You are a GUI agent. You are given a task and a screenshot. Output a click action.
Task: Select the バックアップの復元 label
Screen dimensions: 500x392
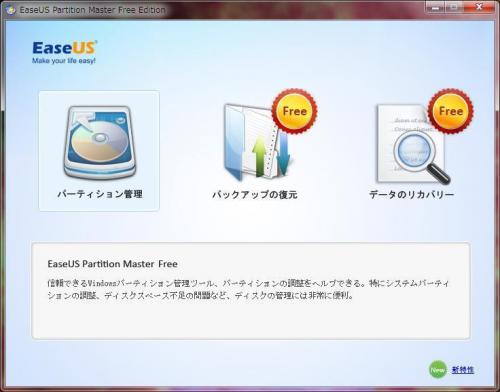pos(255,194)
